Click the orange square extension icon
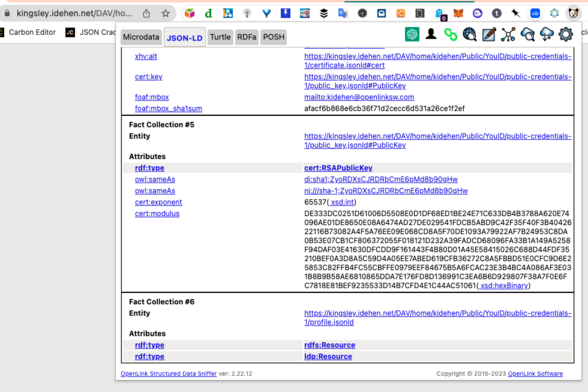This screenshot has width=588, height=392. pos(400,14)
